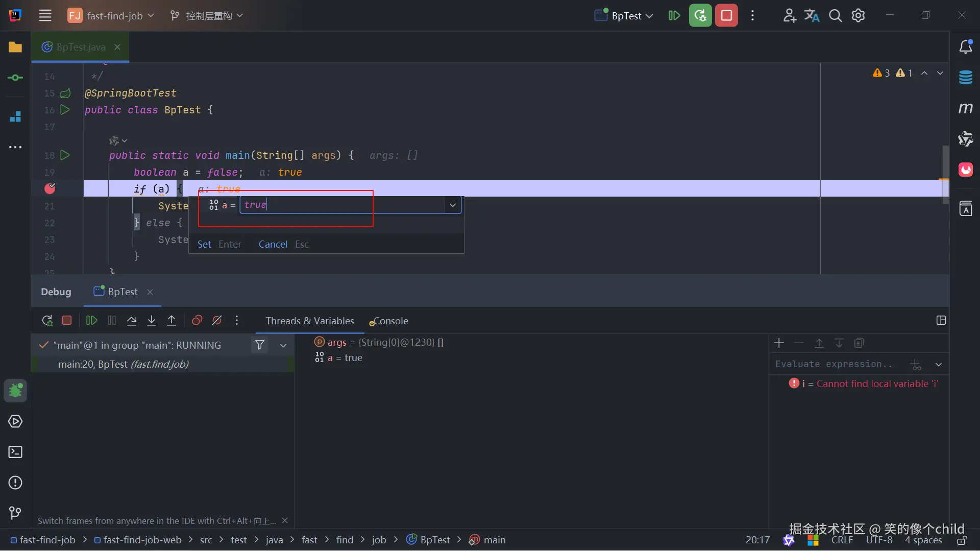Image resolution: width=980 pixels, height=551 pixels.
Task: Close the BpTest.java editor tab
Action: click(117, 47)
